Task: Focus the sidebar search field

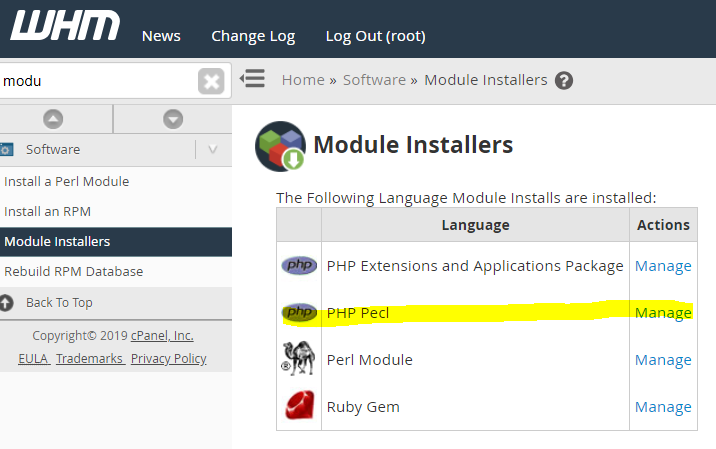Action: [95, 81]
